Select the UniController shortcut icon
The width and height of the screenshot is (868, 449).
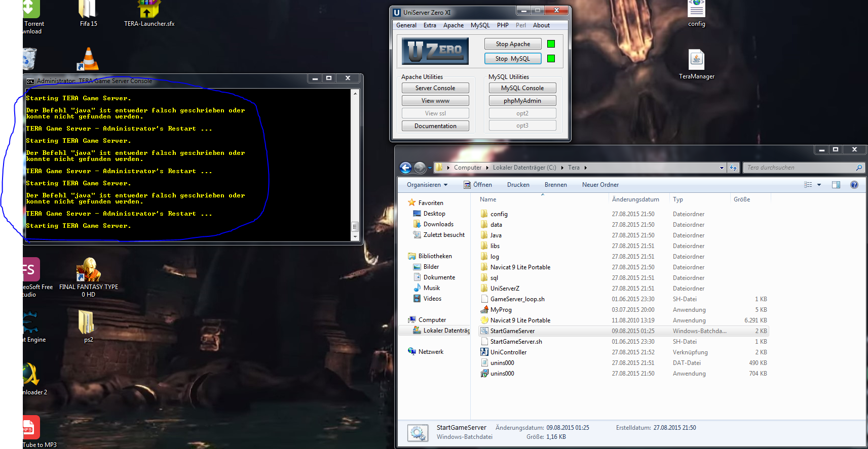coord(484,352)
